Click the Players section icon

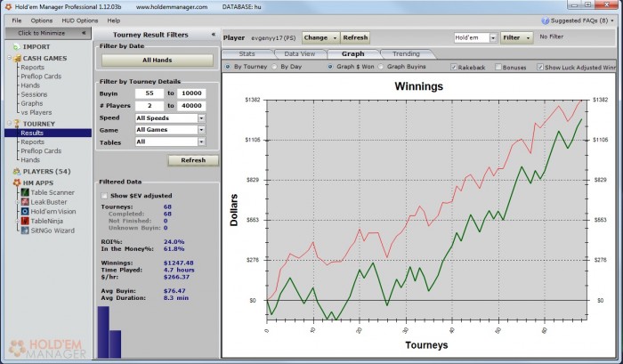(x=17, y=171)
